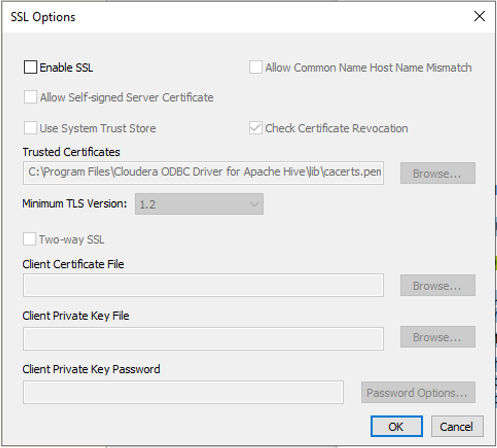Tick the Use System Trust Store option
497x448 pixels.
coord(31,128)
